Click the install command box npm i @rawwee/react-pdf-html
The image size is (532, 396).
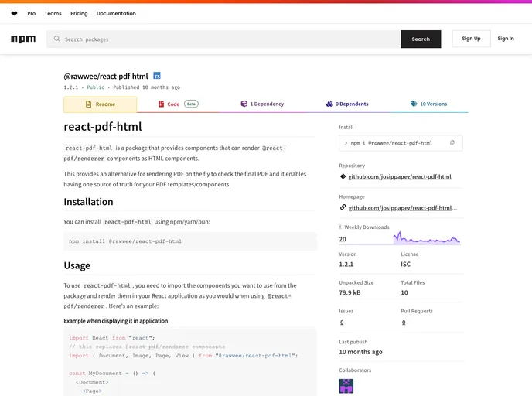coord(401,143)
